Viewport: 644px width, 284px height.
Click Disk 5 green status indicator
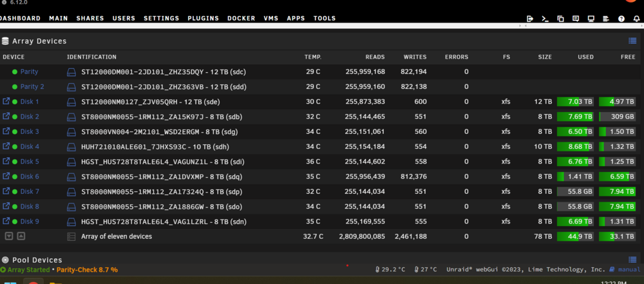[15, 162]
